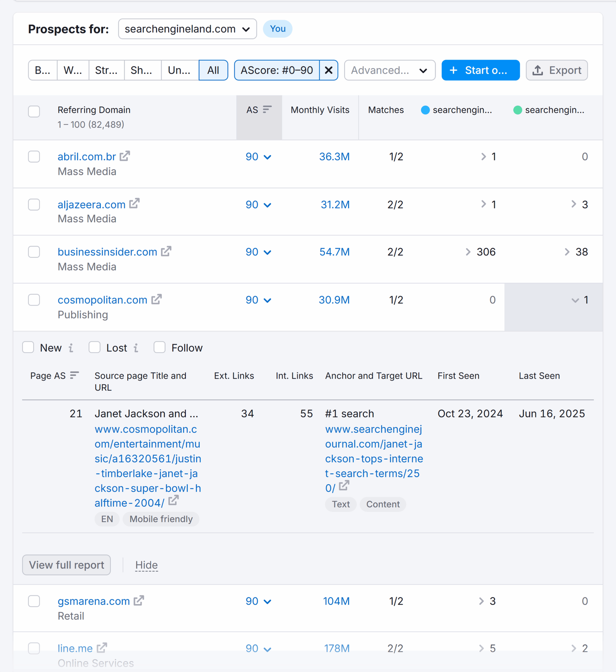Click info icon next to Lost

(136, 348)
